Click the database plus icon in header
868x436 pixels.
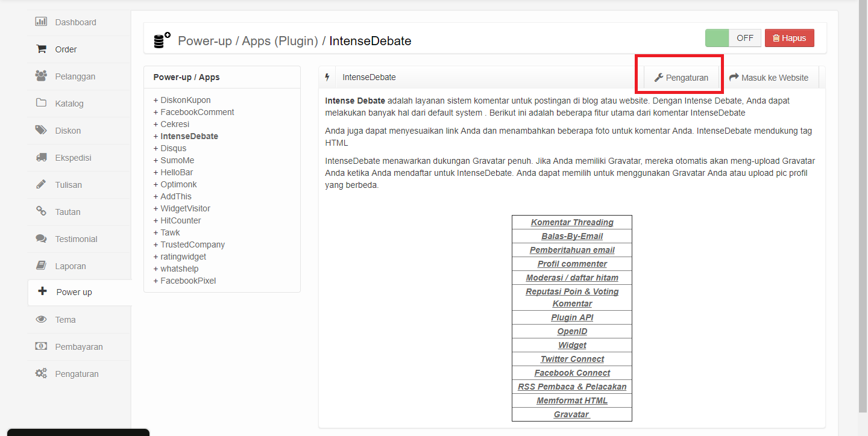(162, 40)
